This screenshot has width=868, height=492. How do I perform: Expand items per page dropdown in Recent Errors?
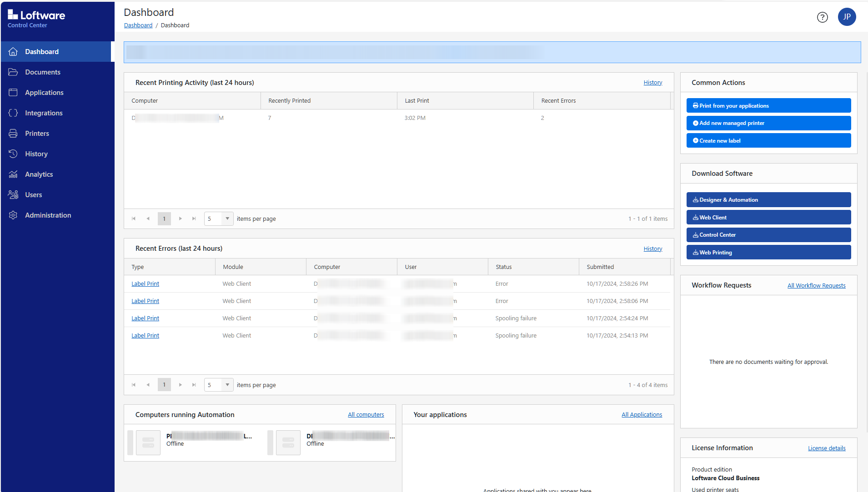(227, 385)
